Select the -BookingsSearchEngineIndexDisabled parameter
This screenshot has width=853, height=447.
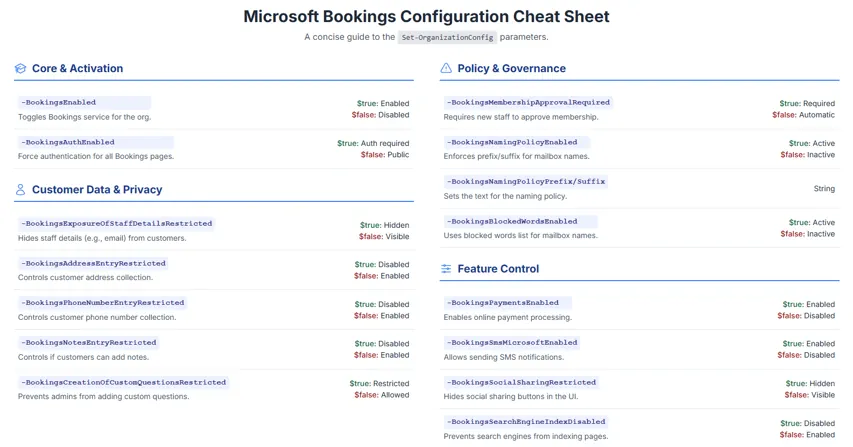(526, 421)
